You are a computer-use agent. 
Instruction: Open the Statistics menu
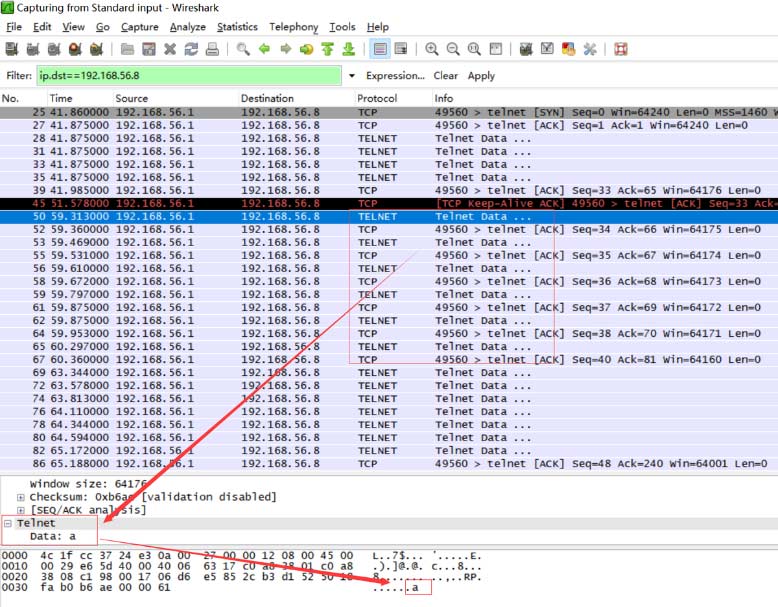pyautogui.click(x=237, y=27)
